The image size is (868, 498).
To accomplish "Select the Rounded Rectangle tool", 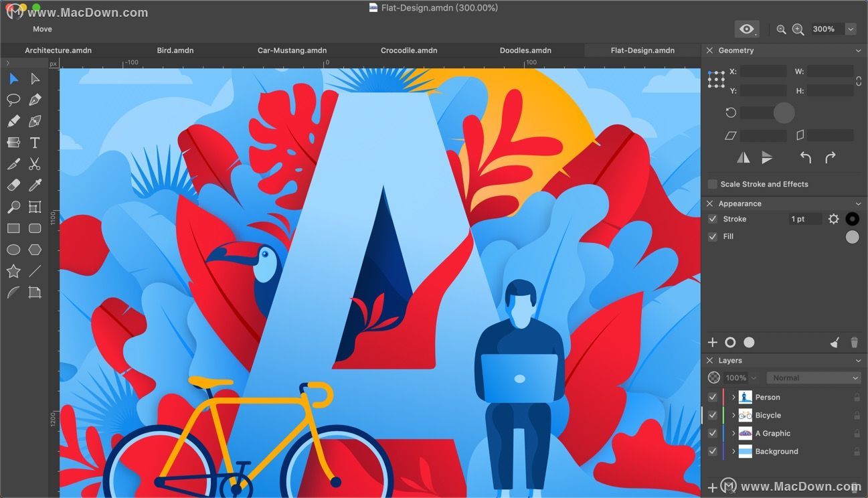I will point(35,228).
